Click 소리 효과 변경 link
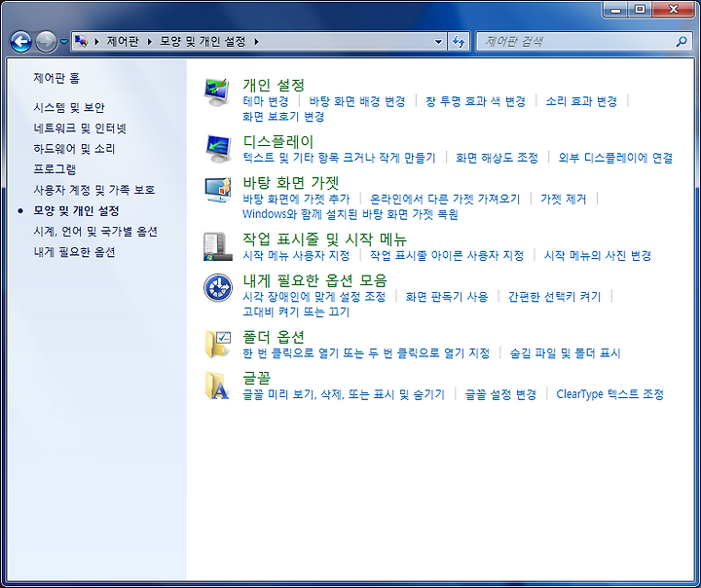Viewport: 701px width, 588px height. pyautogui.click(x=581, y=101)
